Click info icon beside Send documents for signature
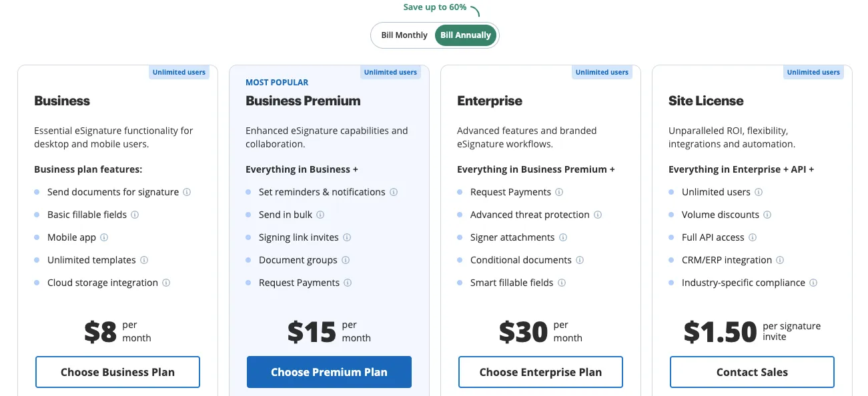The width and height of the screenshot is (868, 396). tap(187, 192)
